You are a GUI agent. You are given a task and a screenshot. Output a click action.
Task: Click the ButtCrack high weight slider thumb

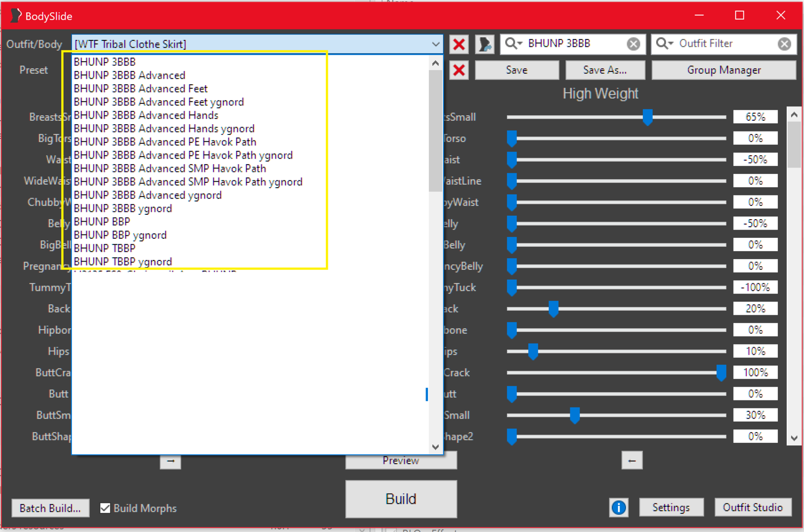point(721,373)
